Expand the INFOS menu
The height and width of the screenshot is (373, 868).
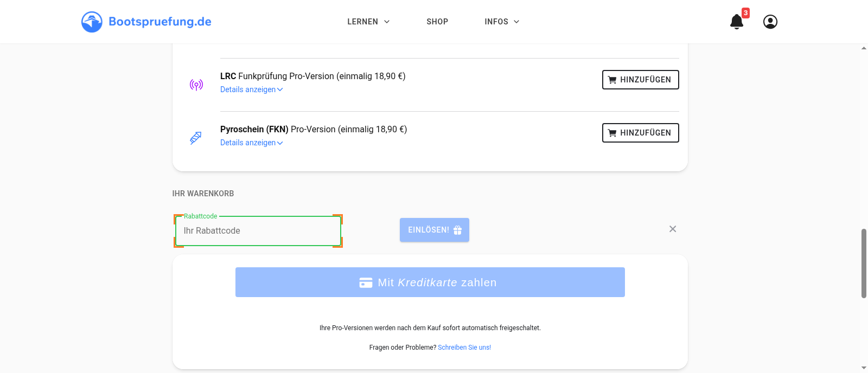[502, 22]
